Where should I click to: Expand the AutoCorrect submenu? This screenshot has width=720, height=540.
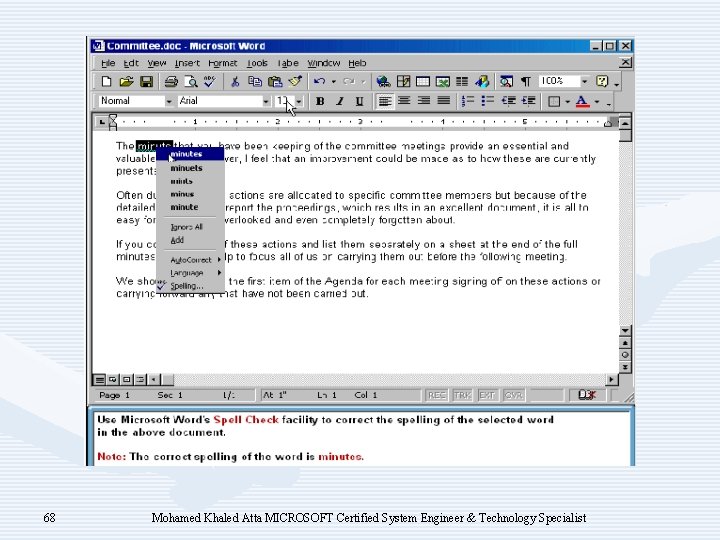191,260
